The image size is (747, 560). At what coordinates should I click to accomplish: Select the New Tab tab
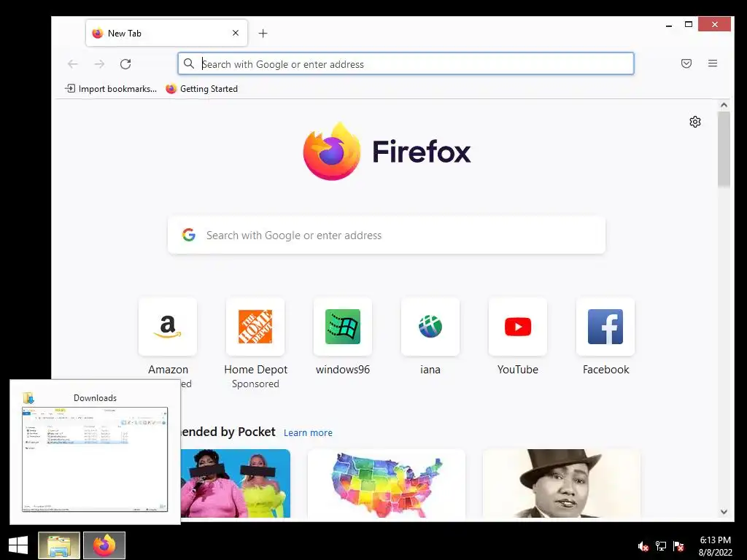[x=166, y=33]
